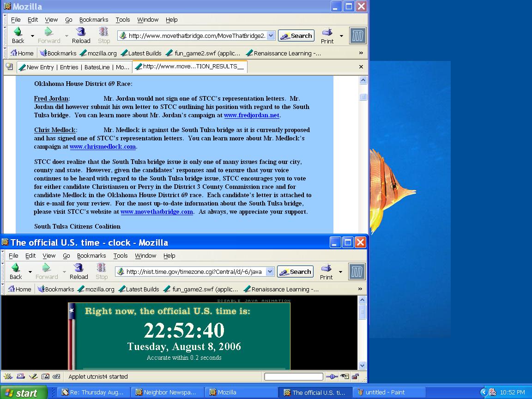Viewport: 532px width, 399px height.
Task: Open www.fredjordan.net link
Action: pyautogui.click(x=252, y=115)
